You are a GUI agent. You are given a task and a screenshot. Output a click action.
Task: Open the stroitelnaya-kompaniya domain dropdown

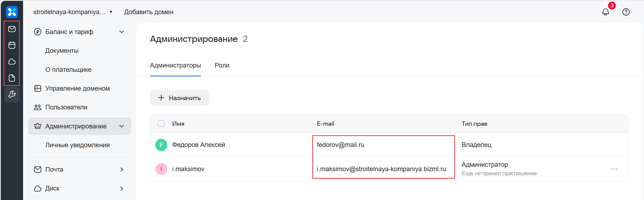73,12
